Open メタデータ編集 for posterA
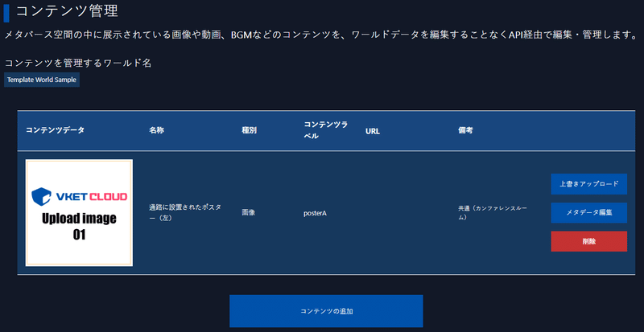Viewport: 644px width, 332px height. pos(588,212)
